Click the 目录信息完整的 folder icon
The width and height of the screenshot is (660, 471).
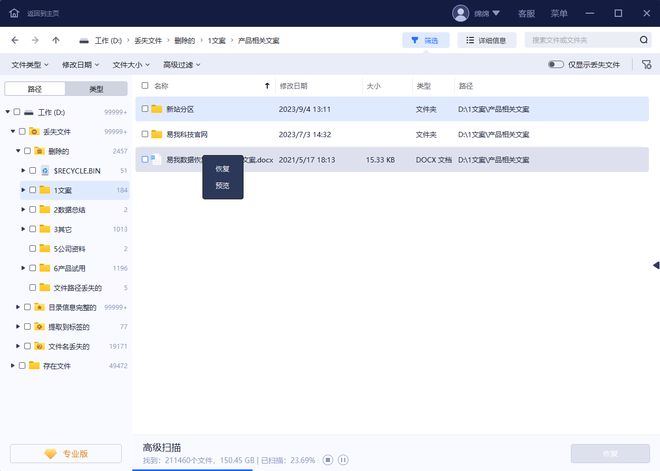40,307
